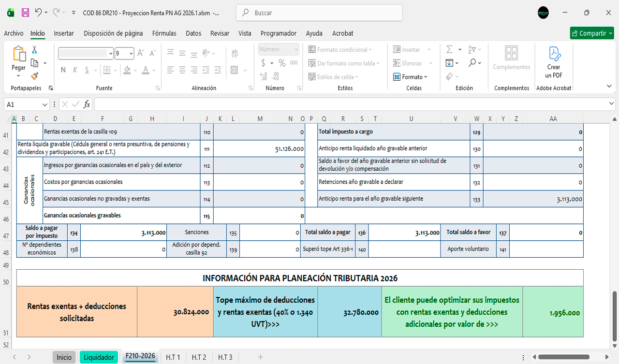
Task: Expand the font size dropdown
Action: [131, 54]
